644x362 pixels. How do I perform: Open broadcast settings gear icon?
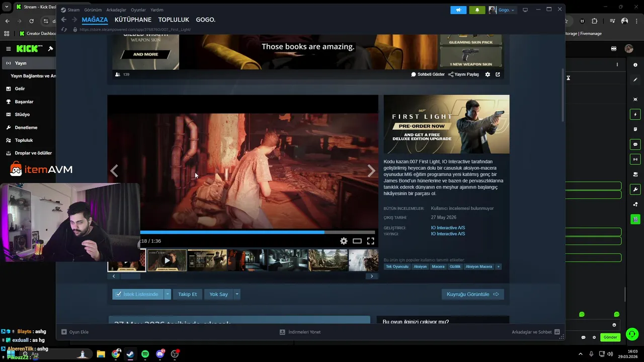coord(488,74)
